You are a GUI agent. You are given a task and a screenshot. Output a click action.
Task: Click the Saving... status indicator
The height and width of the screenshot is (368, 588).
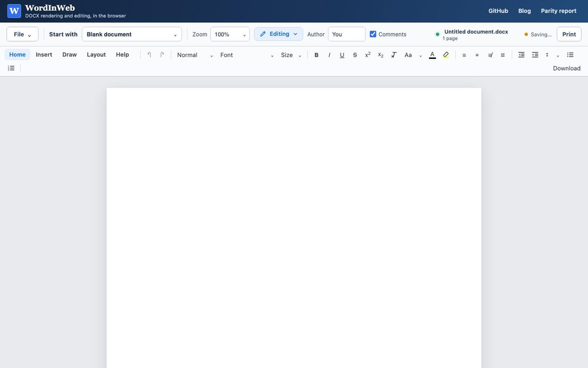538,34
